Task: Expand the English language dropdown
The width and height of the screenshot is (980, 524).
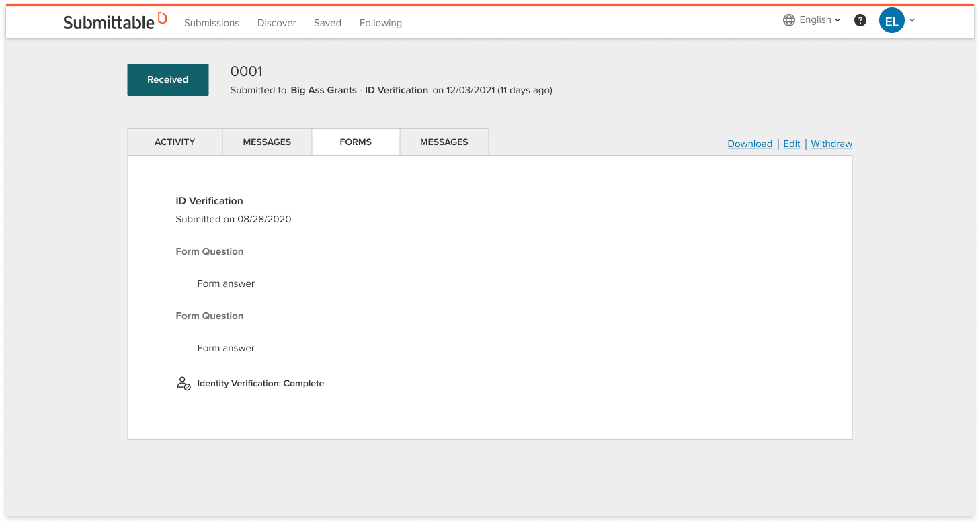Action: coord(819,20)
